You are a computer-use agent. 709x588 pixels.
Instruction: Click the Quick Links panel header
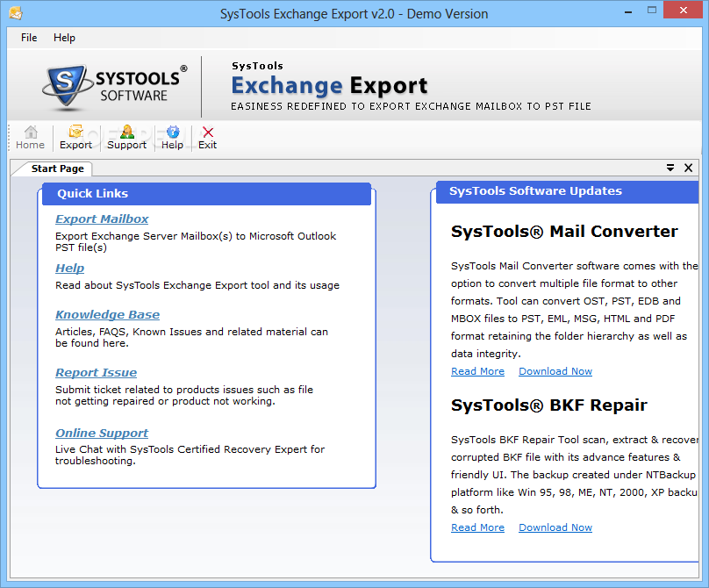tap(206, 194)
